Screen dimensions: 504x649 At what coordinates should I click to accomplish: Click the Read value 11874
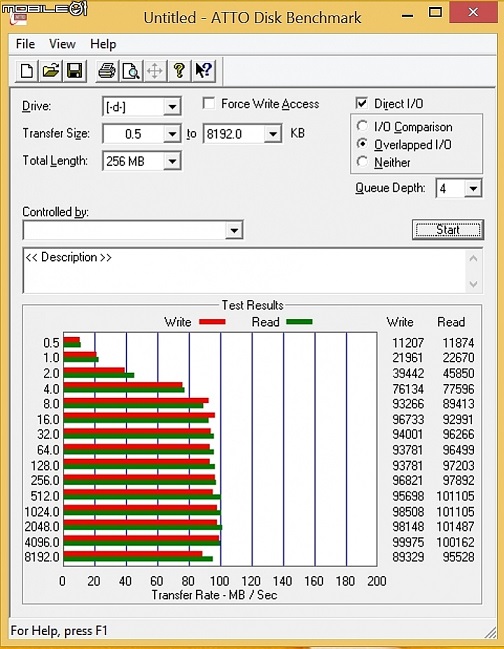point(458,343)
